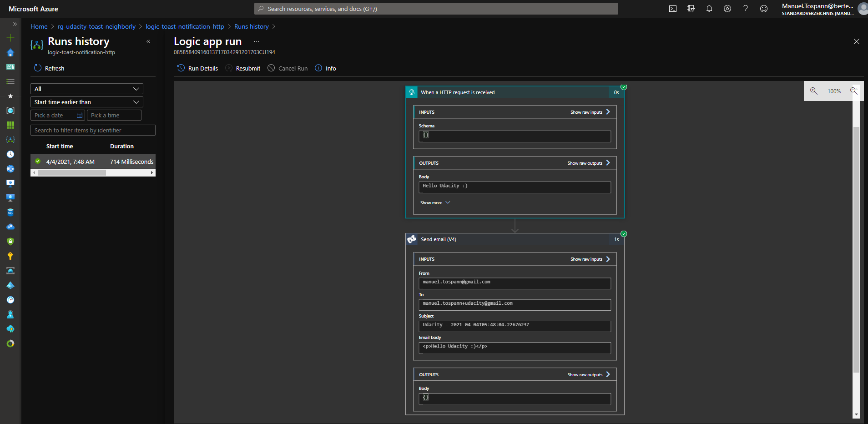Click the Pick a date field

(57, 115)
